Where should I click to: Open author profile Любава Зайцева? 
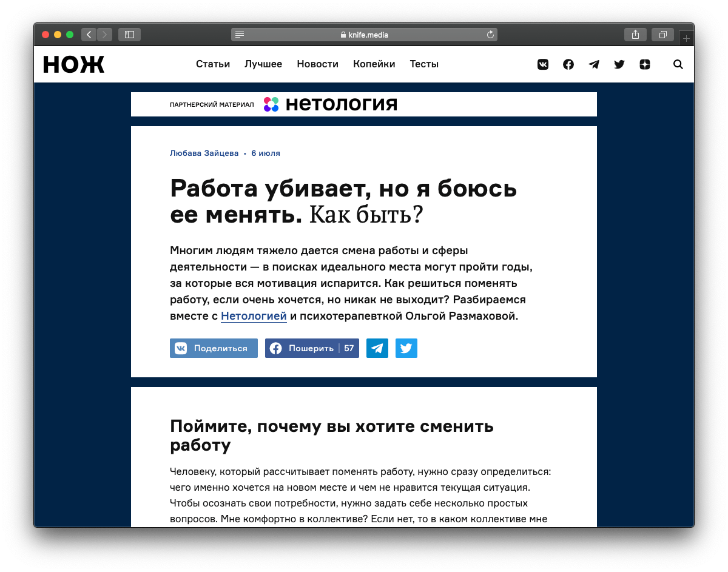pos(204,153)
